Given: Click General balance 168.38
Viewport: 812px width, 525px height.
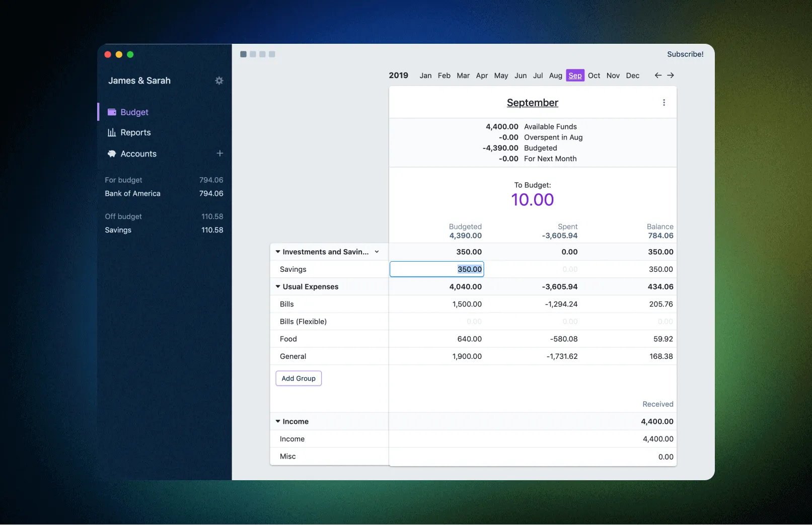Looking at the screenshot, I should pos(661,356).
